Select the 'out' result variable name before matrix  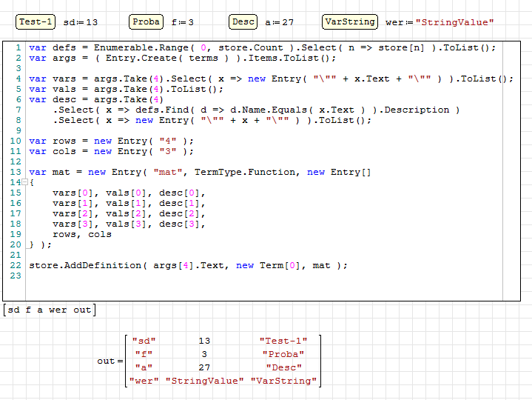coord(106,361)
